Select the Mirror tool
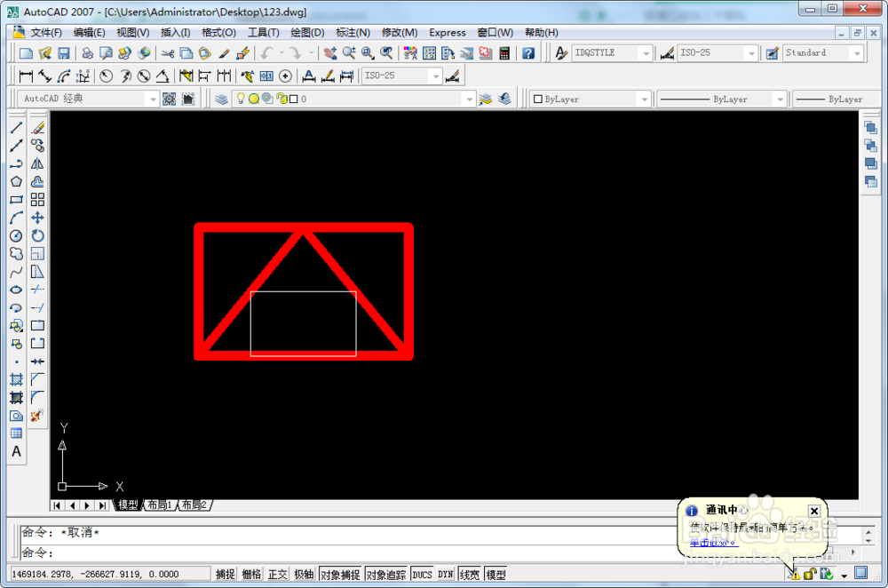This screenshot has width=888, height=588. tap(38, 163)
